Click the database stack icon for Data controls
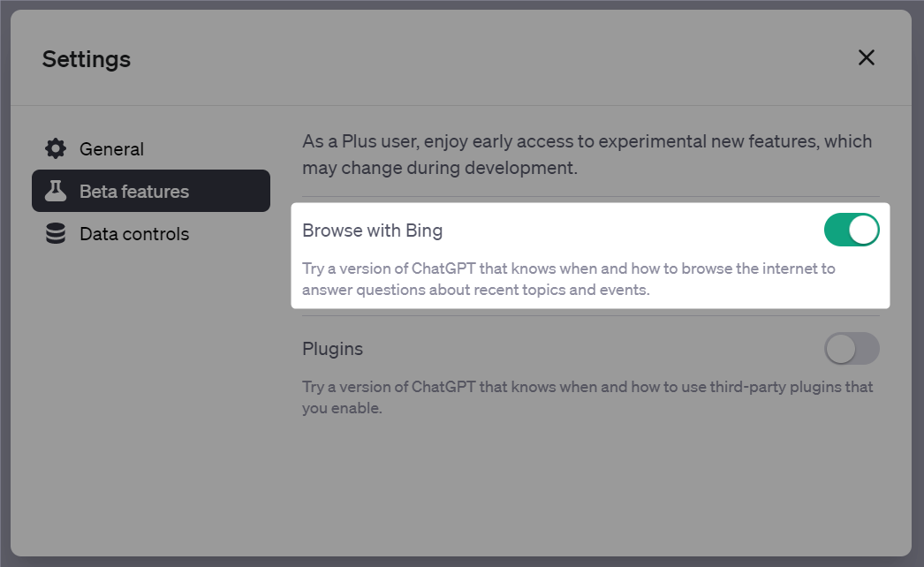The width and height of the screenshot is (924, 567). (x=56, y=233)
